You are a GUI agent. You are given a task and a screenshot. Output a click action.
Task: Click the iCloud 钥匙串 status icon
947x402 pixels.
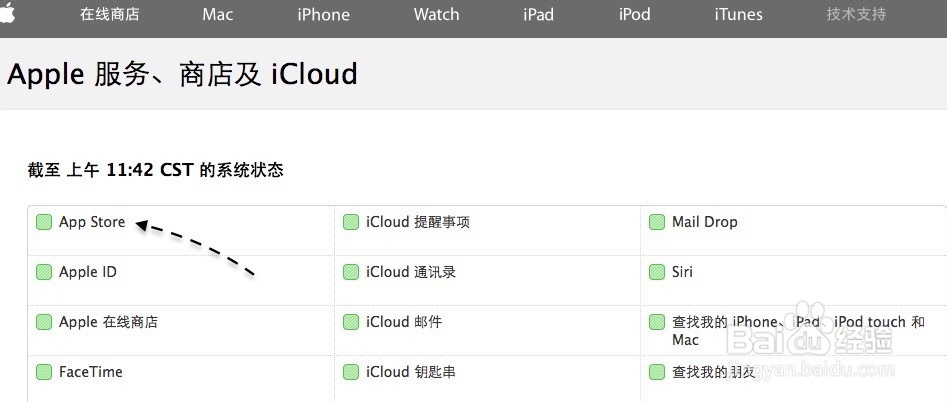pos(351,372)
